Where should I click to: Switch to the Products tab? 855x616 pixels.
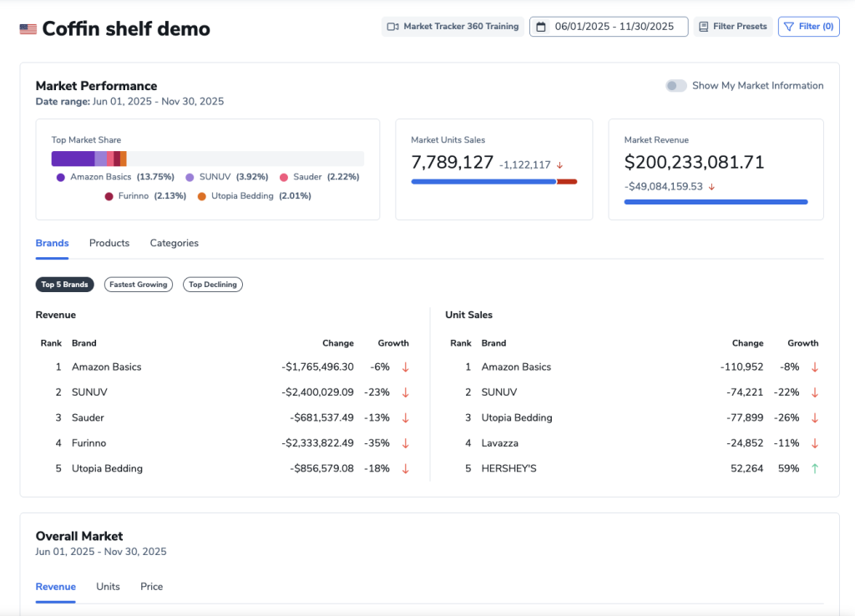point(109,243)
